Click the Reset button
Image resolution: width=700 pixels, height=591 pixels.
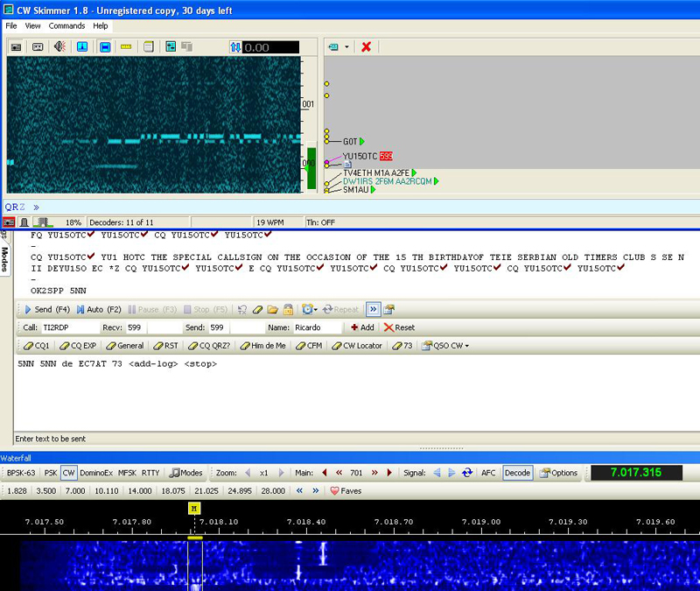(x=400, y=327)
